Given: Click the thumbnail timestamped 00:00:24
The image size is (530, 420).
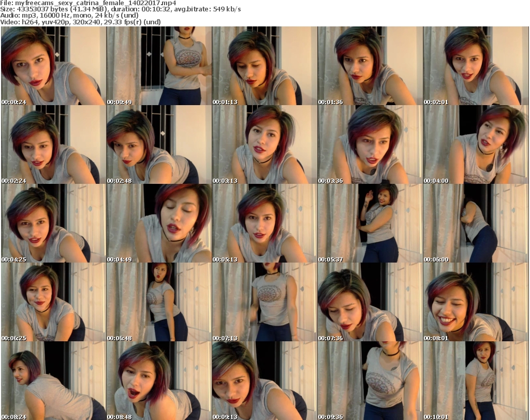Looking at the screenshot, I should [53, 66].
